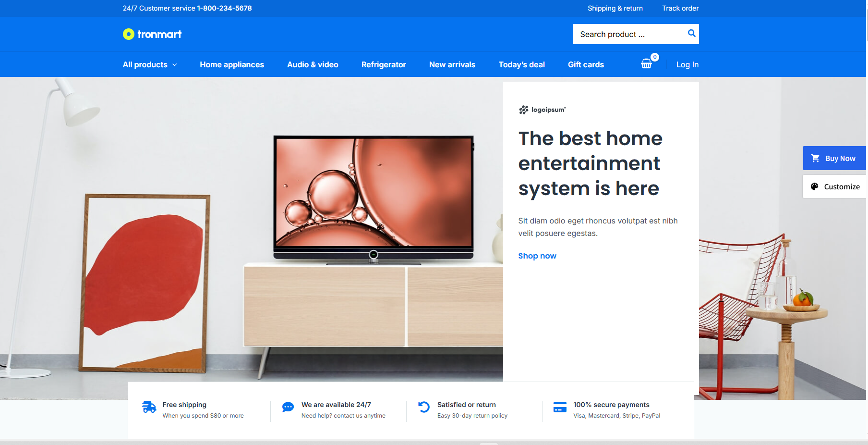Expand the All products dropdown
868x445 pixels.
pyautogui.click(x=150, y=64)
